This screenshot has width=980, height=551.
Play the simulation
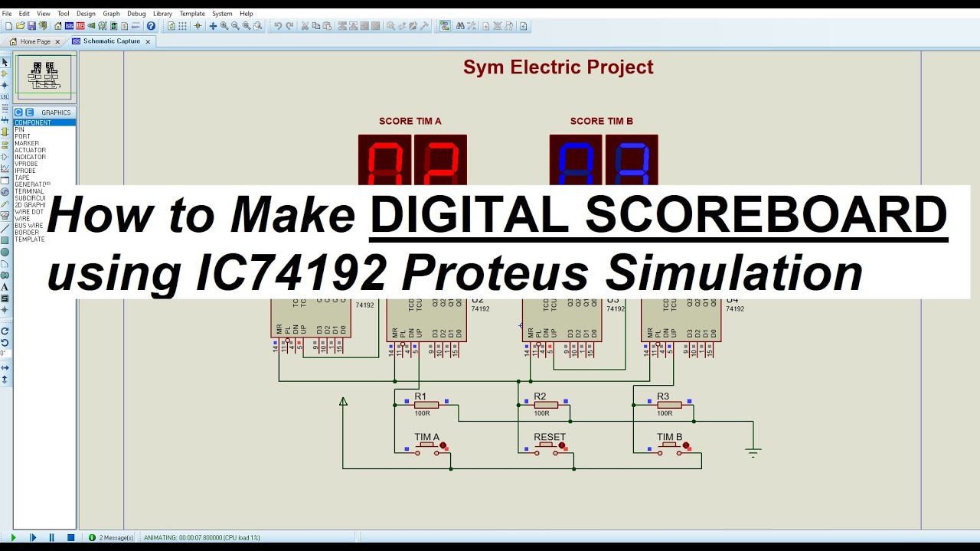[13, 538]
